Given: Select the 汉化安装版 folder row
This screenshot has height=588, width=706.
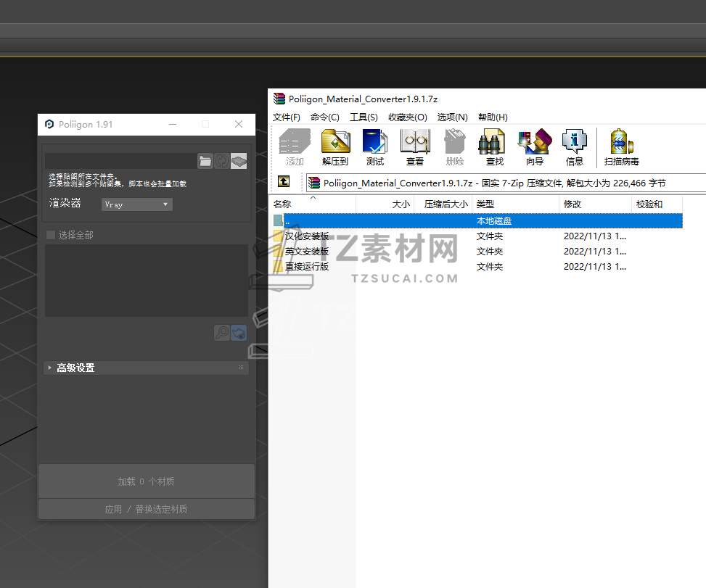Looking at the screenshot, I should 477,236.
